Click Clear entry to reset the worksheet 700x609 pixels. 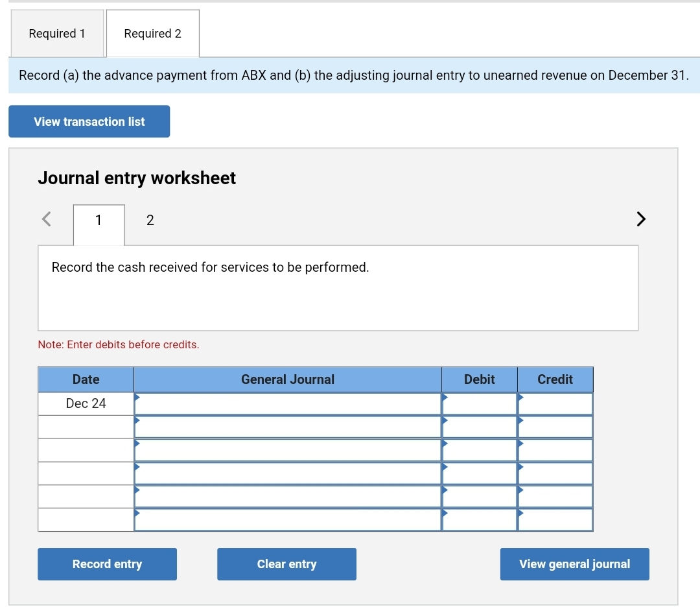click(x=286, y=564)
